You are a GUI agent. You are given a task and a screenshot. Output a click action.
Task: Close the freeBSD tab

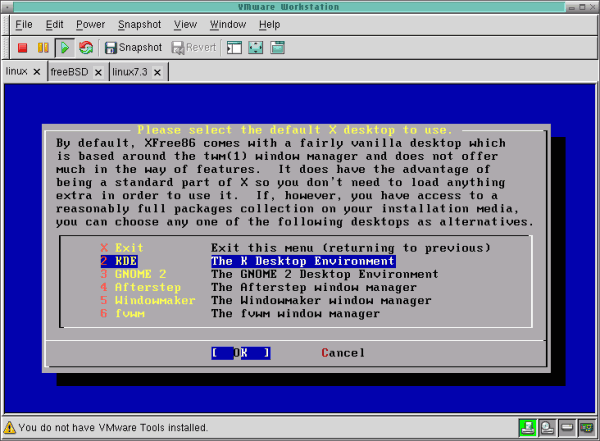[x=98, y=72]
